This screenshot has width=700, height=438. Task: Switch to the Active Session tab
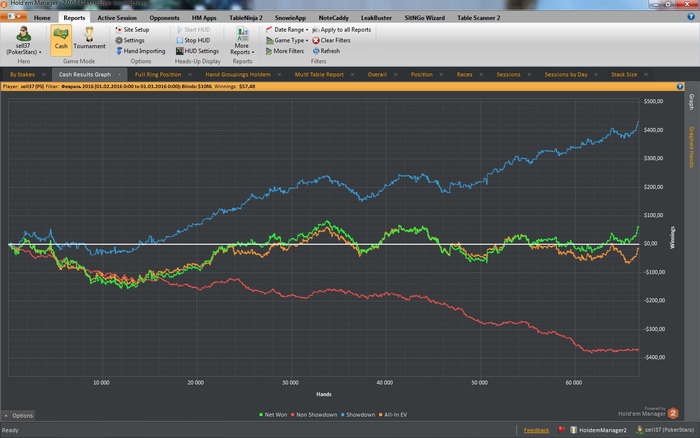117,18
